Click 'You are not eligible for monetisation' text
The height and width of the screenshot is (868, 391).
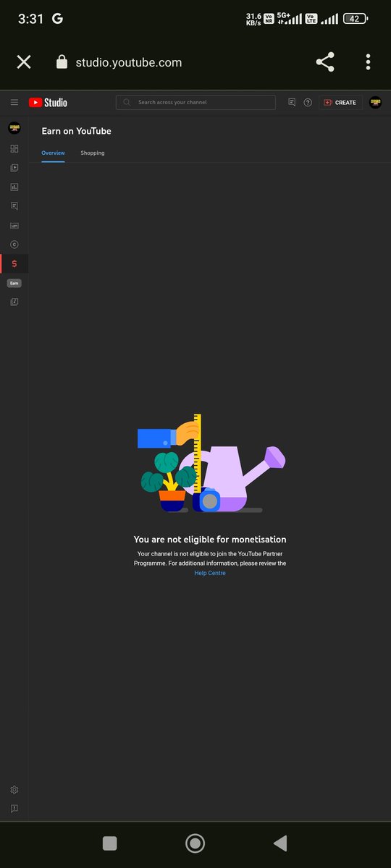point(210,539)
